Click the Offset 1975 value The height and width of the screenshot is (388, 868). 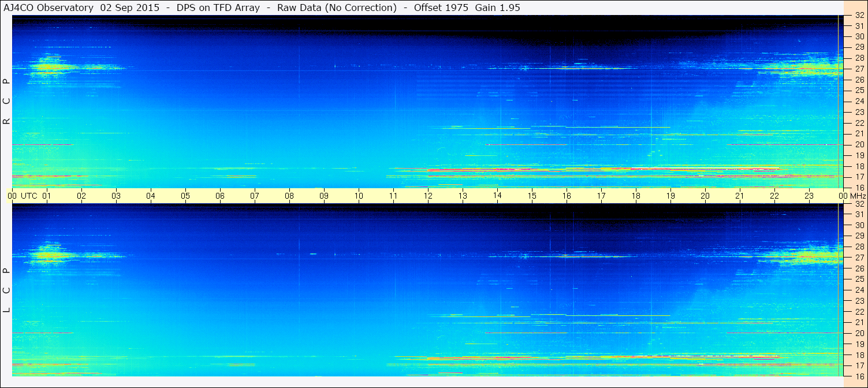(441, 8)
